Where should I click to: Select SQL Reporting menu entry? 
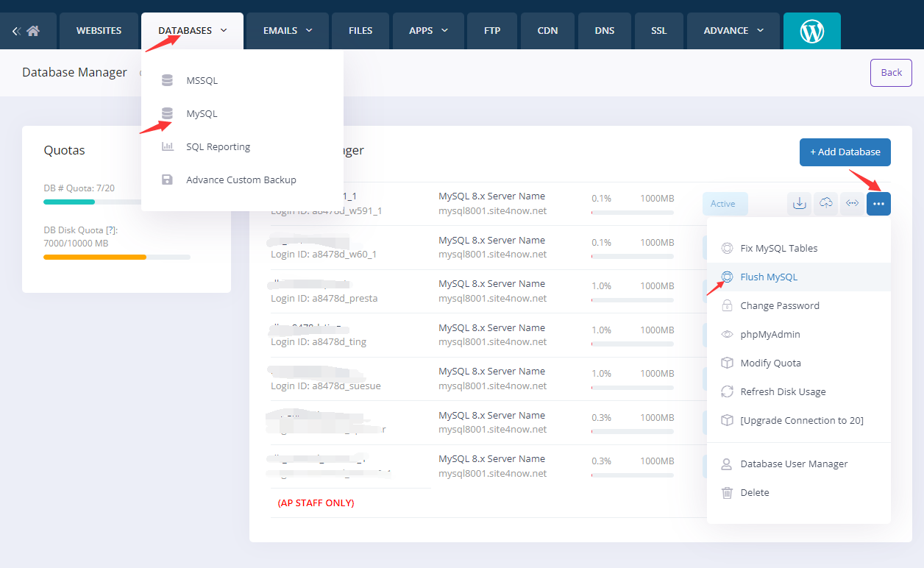(218, 147)
